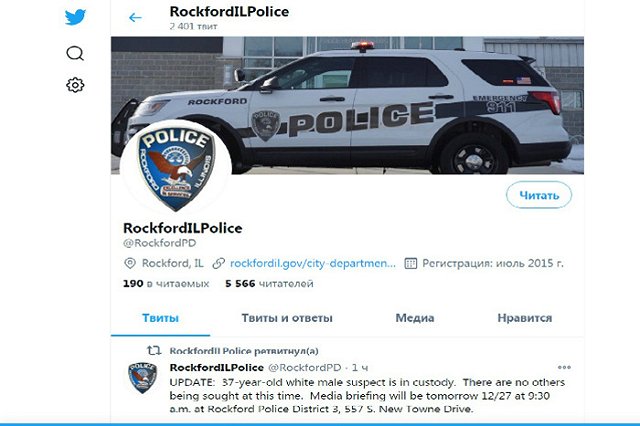The image size is (640, 426).
Task: Switch to the Твиты tab
Action: click(160, 318)
